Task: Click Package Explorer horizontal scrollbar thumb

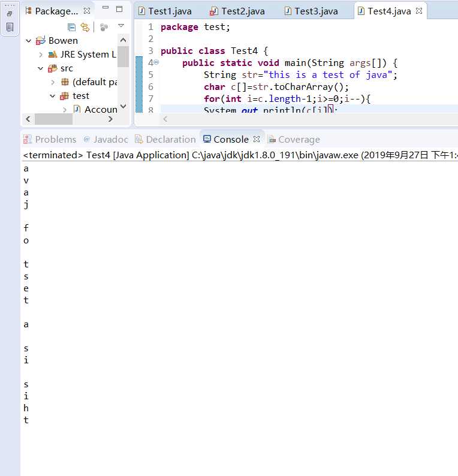Action: click(54, 119)
